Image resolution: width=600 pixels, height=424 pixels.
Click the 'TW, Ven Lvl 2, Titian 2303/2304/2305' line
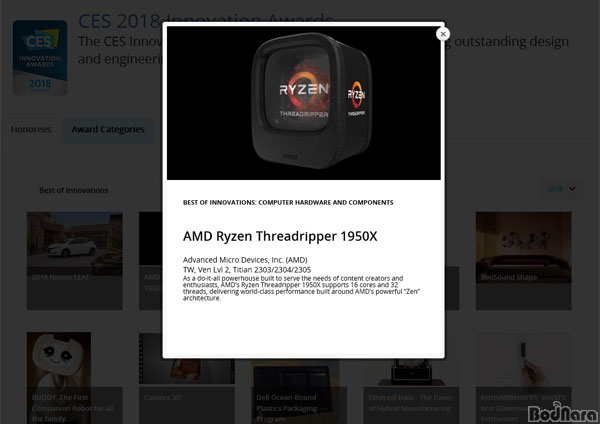click(247, 270)
